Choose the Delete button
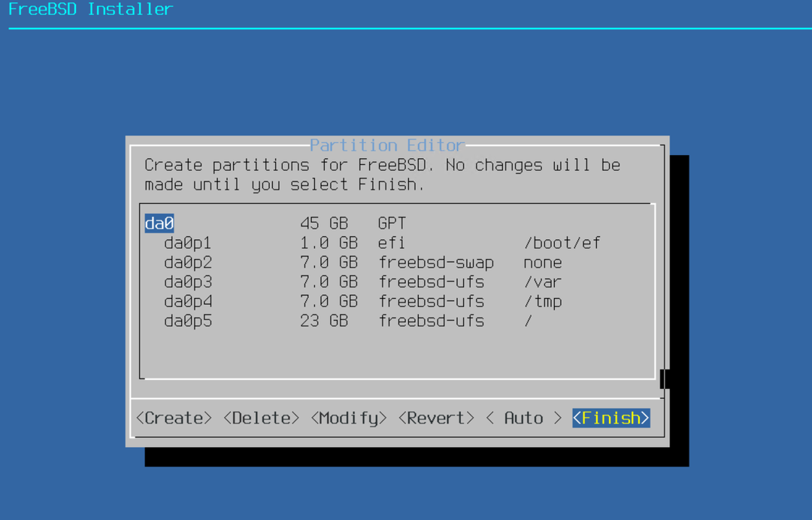812x520 pixels. (262, 418)
